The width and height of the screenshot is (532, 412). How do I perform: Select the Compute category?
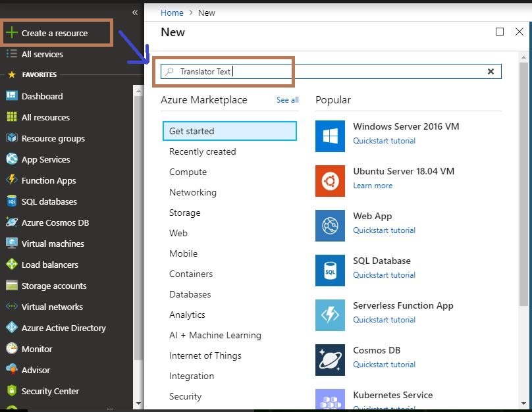tap(188, 172)
